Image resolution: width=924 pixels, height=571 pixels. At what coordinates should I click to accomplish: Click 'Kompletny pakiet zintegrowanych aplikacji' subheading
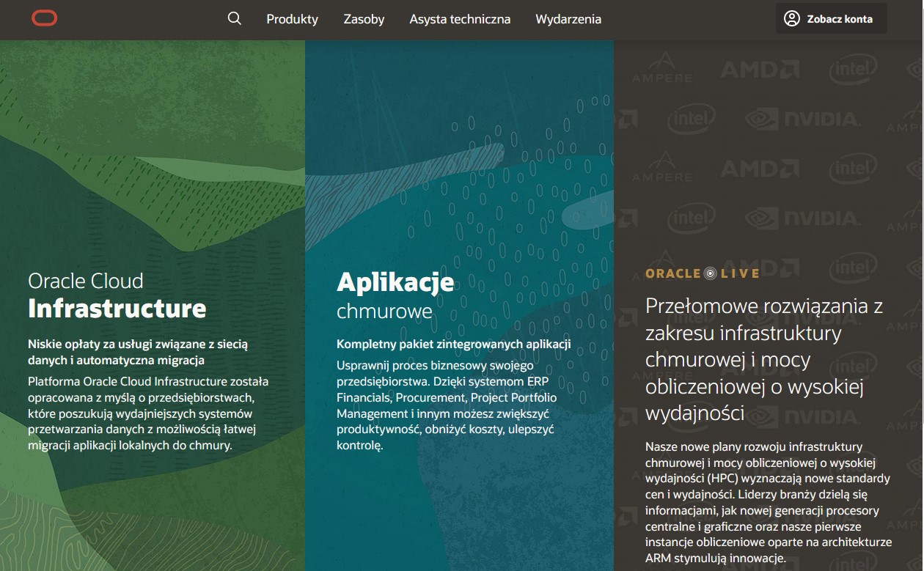(x=454, y=345)
